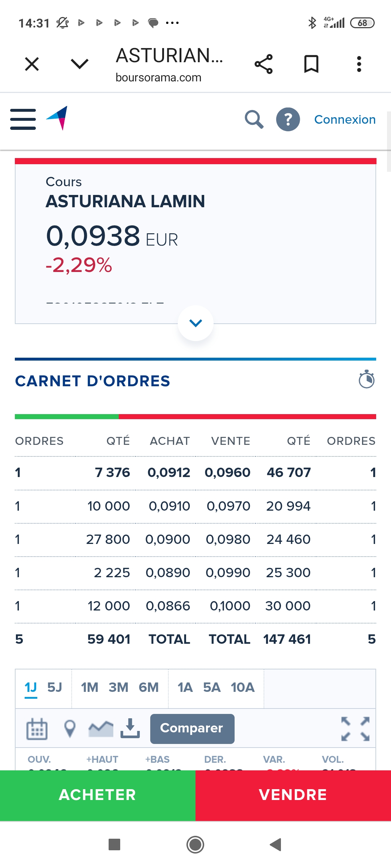This screenshot has height=868, width=391.
Task: Open browser three-dot overflow menu
Action: [x=359, y=64]
